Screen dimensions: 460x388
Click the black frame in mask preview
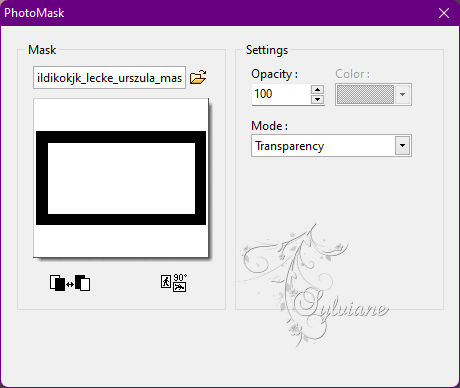coord(121,137)
